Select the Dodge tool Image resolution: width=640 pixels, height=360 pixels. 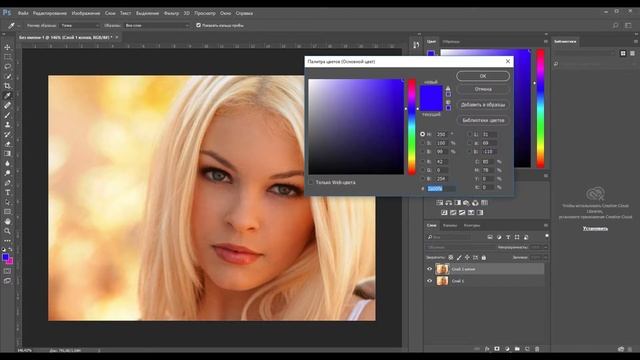[x=7, y=173]
